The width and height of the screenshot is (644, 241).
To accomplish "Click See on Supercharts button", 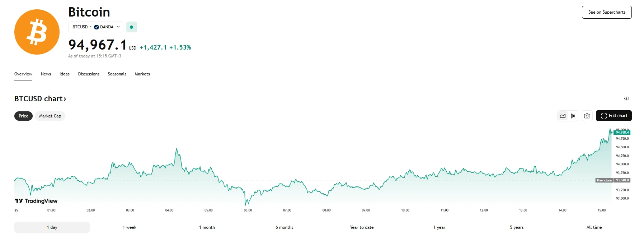I will tap(607, 12).
